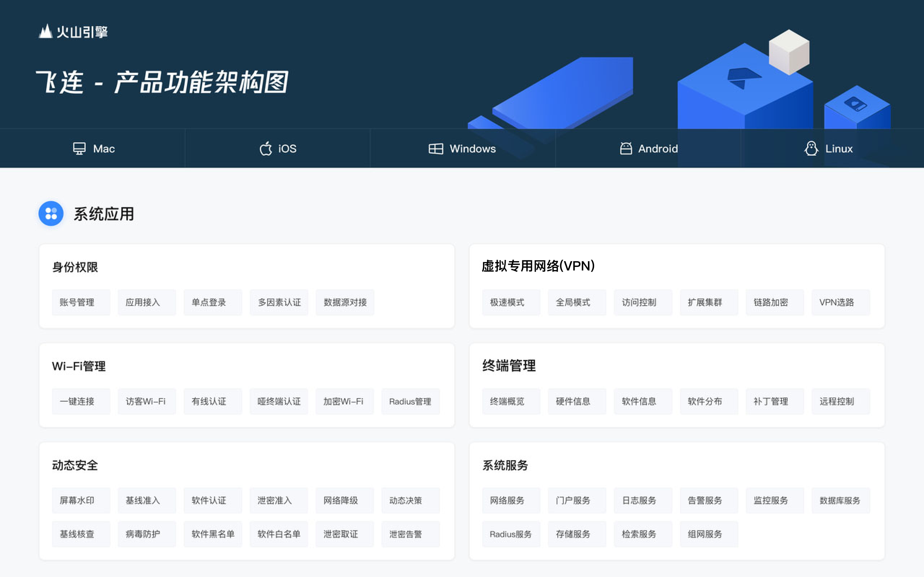Click the 泄密告警 chip in 动态安全
The image size is (924, 577).
click(410, 534)
